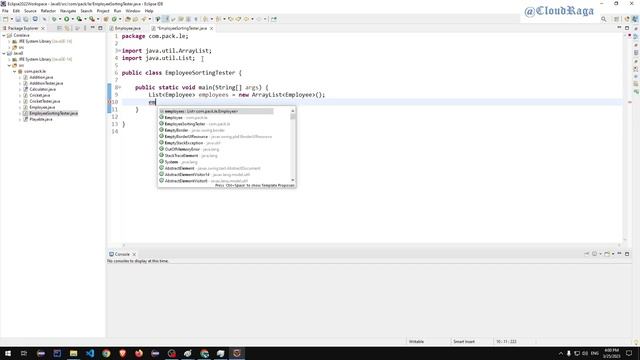Choose 'employees : List' autocomplete proposal
The image size is (640, 360).
click(x=216, y=111)
